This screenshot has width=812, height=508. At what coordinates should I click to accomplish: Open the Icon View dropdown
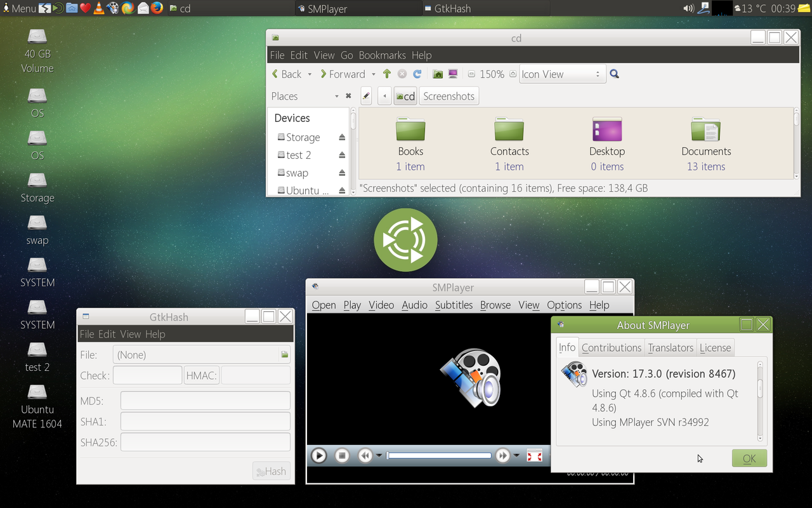click(x=563, y=74)
